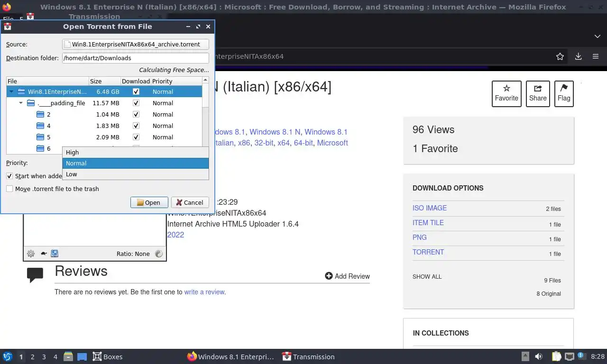Sort file list by Priority column

click(x=177, y=81)
